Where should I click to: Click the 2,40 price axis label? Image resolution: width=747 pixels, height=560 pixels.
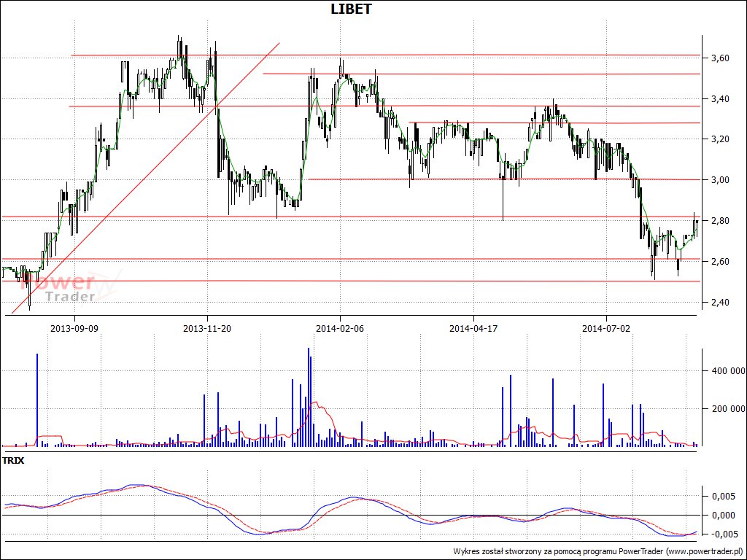(719, 303)
